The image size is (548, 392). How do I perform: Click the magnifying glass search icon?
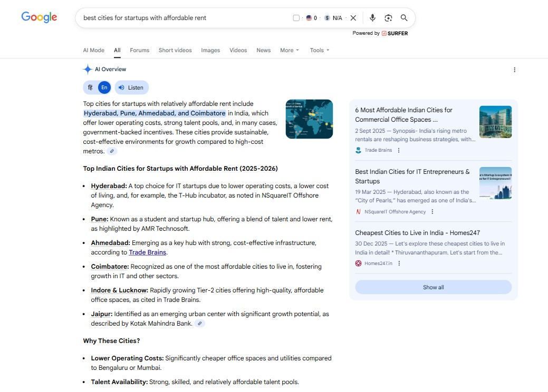click(x=403, y=17)
